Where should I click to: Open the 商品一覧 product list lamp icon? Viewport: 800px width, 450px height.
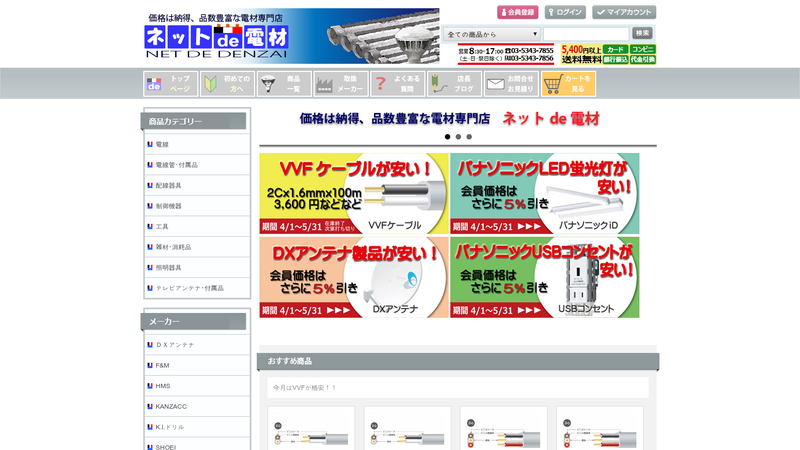(x=284, y=84)
